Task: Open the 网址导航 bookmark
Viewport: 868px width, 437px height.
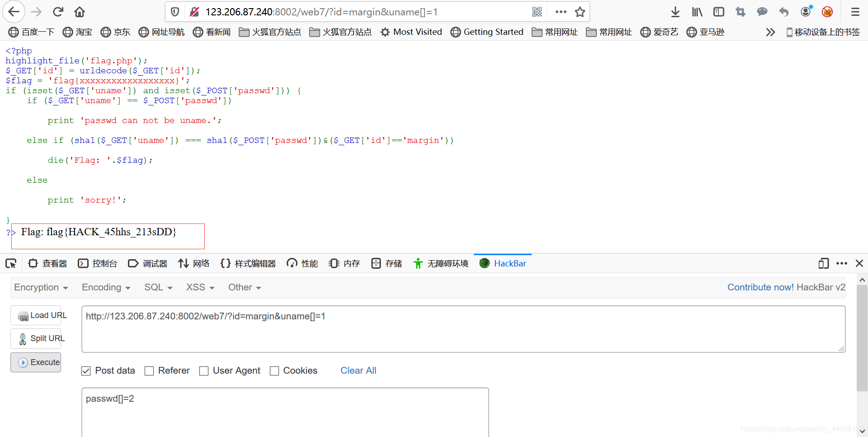Action: (x=162, y=32)
